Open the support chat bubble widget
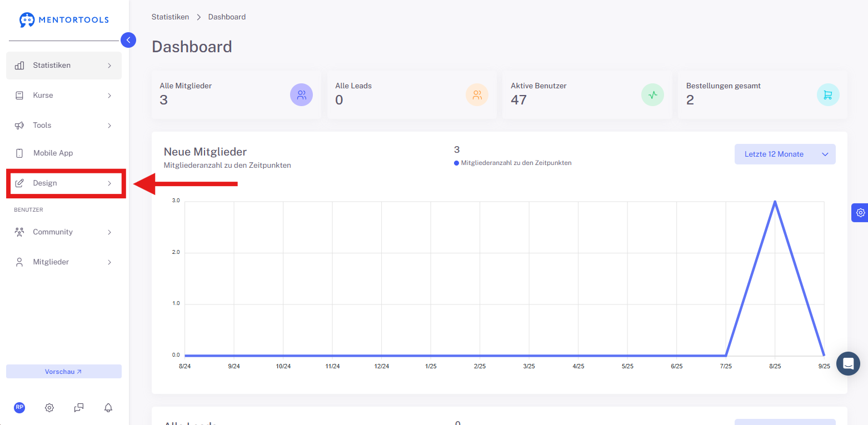This screenshot has height=425, width=868. point(848,363)
